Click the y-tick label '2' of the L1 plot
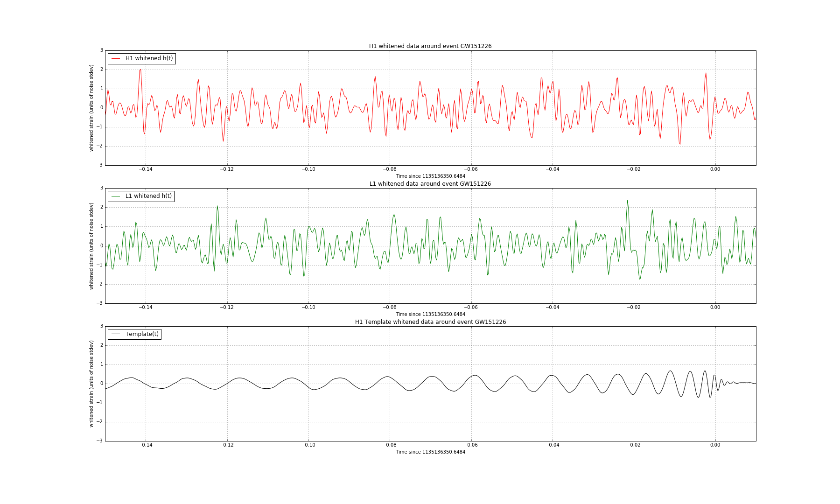This screenshot has height=504, width=840. 101,207
